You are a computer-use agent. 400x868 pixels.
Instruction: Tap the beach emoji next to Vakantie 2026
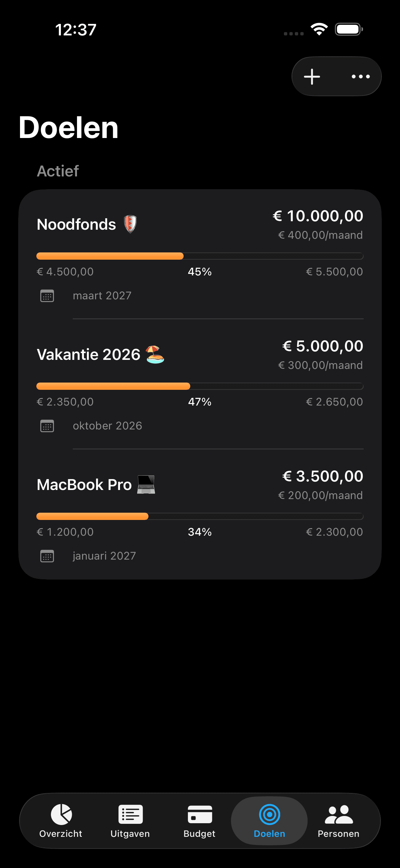(x=155, y=354)
